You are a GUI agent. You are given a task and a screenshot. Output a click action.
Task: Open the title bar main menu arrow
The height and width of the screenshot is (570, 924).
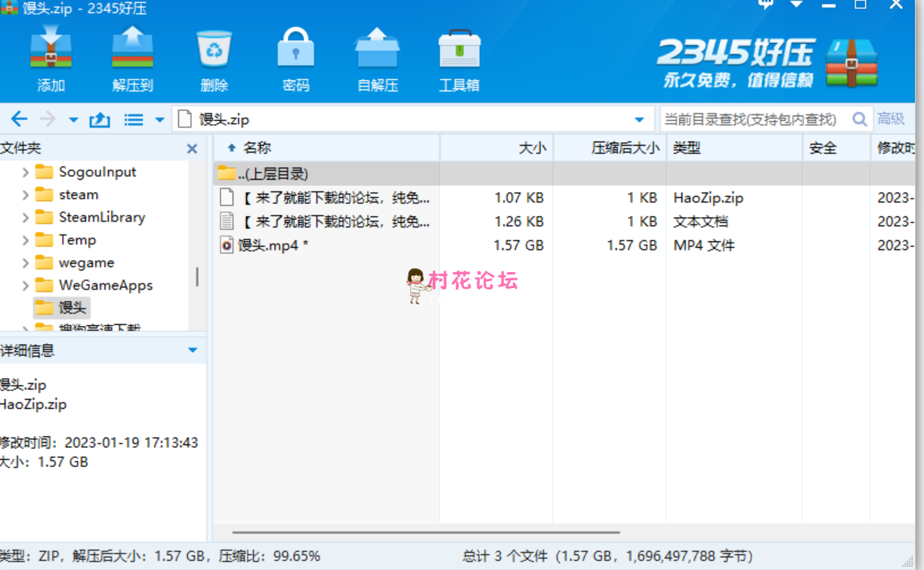796,4
